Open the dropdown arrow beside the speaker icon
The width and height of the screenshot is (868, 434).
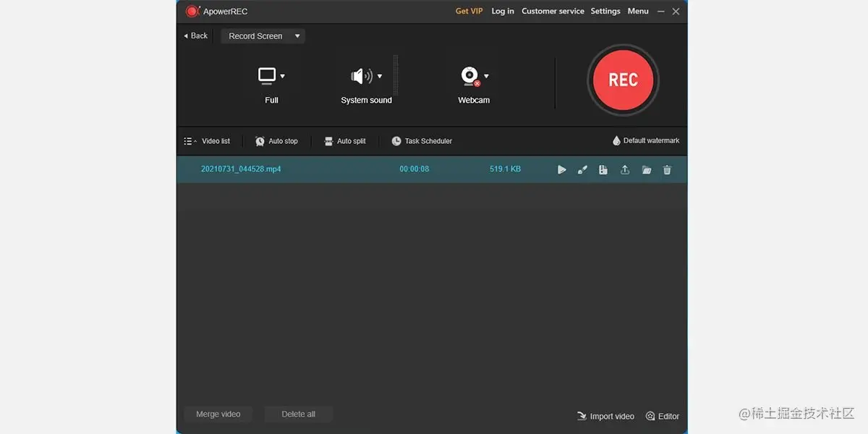point(380,76)
